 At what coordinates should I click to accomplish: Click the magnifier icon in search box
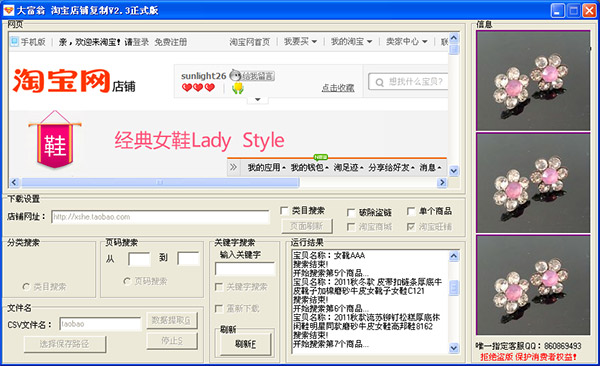[379, 82]
